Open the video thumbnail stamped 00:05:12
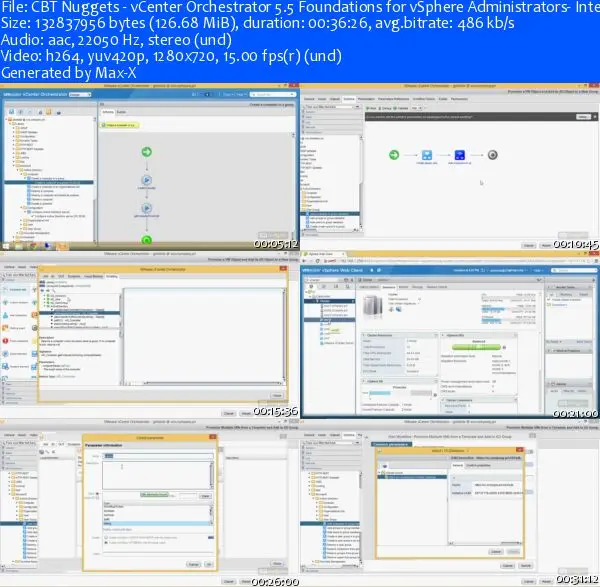 149,166
